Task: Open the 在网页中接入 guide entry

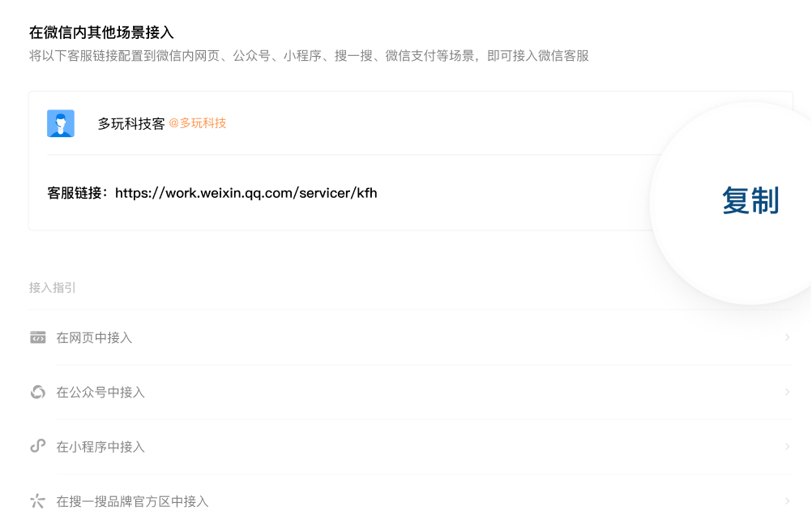Action: coord(94,337)
